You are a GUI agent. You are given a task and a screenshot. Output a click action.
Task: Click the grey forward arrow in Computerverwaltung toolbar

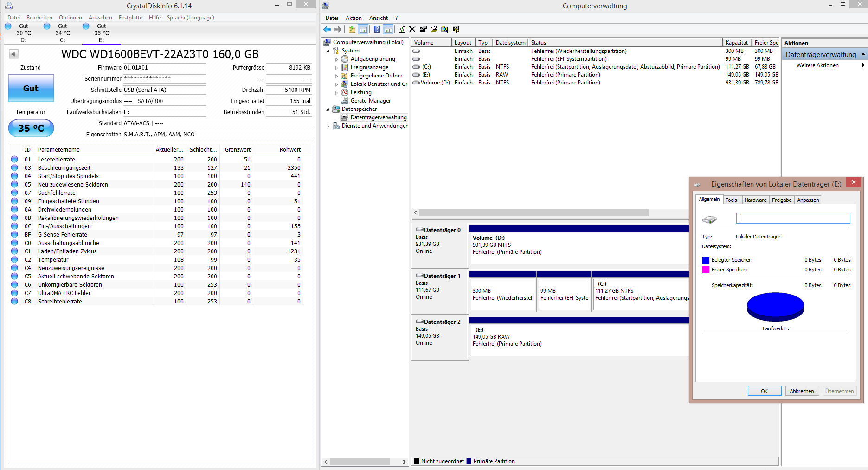pyautogui.click(x=338, y=30)
